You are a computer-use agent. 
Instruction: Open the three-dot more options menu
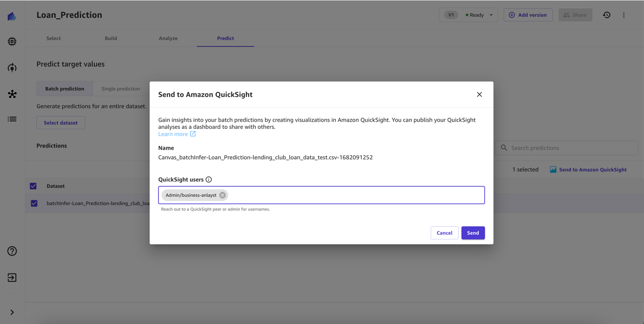[624, 15]
